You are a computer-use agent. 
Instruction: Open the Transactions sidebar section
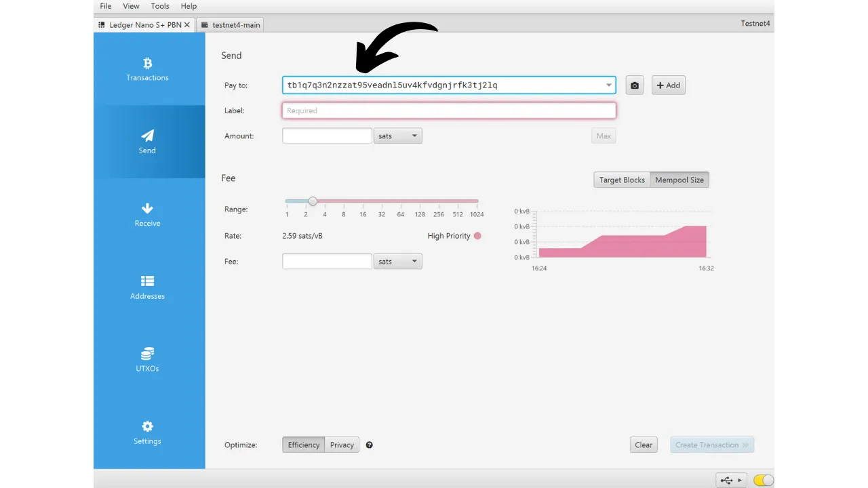[148, 69]
